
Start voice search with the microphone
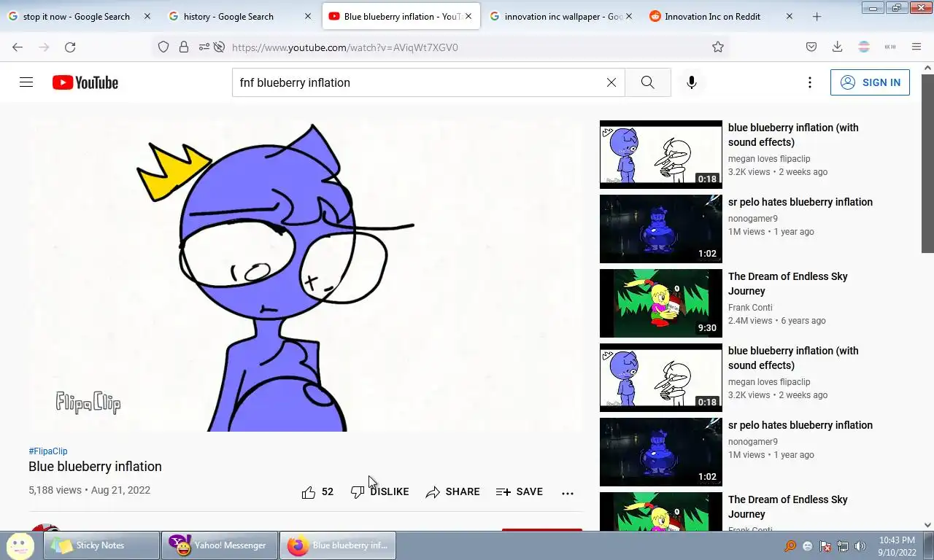click(692, 82)
